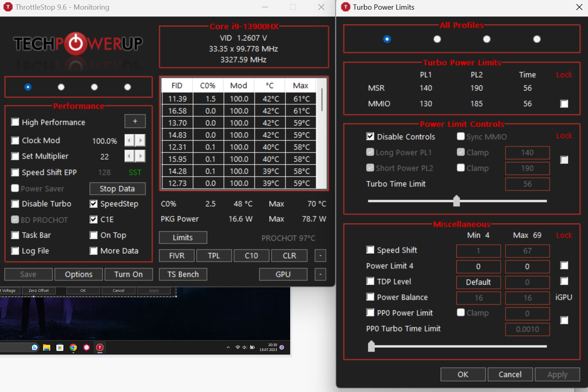This screenshot has width=588, height=392.
Task: Toggle the Clock Mod checkbox
Action: point(15,140)
